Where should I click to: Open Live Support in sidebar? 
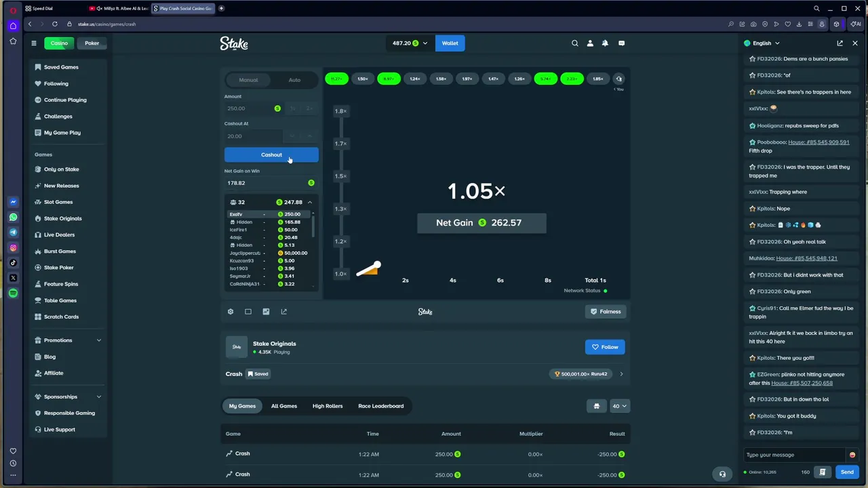click(x=59, y=430)
